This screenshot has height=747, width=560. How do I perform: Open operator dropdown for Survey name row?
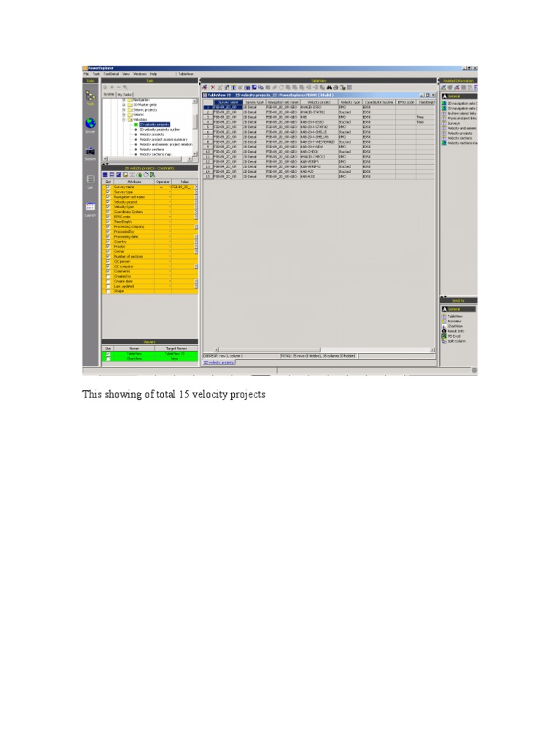169,187
